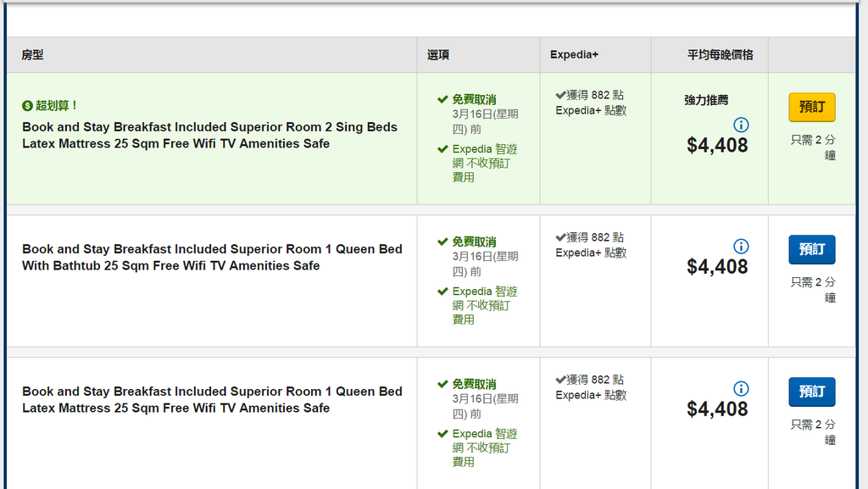Open price info icon for third room row
Viewport: 868px width, 489px height.
pyautogui.click(x=741, y=389)
